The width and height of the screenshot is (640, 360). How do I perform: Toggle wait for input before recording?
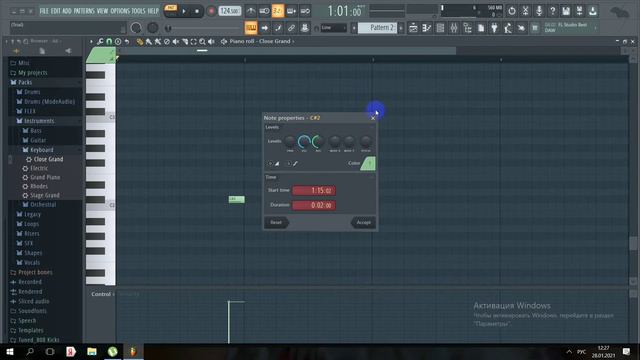coord(264,11)
